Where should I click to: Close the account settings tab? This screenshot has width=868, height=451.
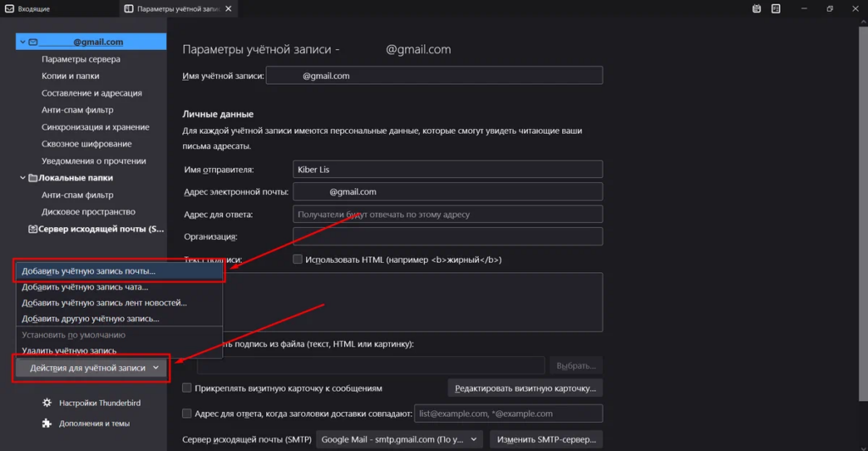pyautogui.click(x=229, y=8)
